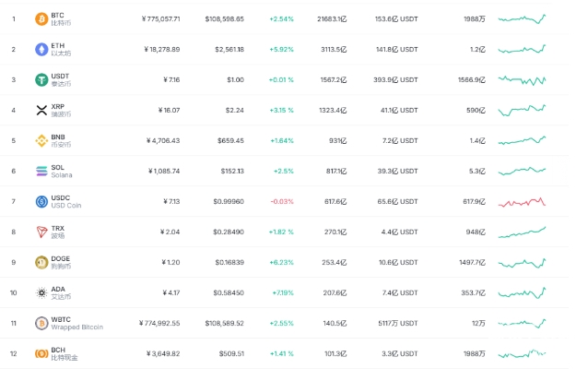The width and height of the screenshot is (588, 369).
Task: Select USDT change value +0.01 %
Action: [x=281, y=79]
